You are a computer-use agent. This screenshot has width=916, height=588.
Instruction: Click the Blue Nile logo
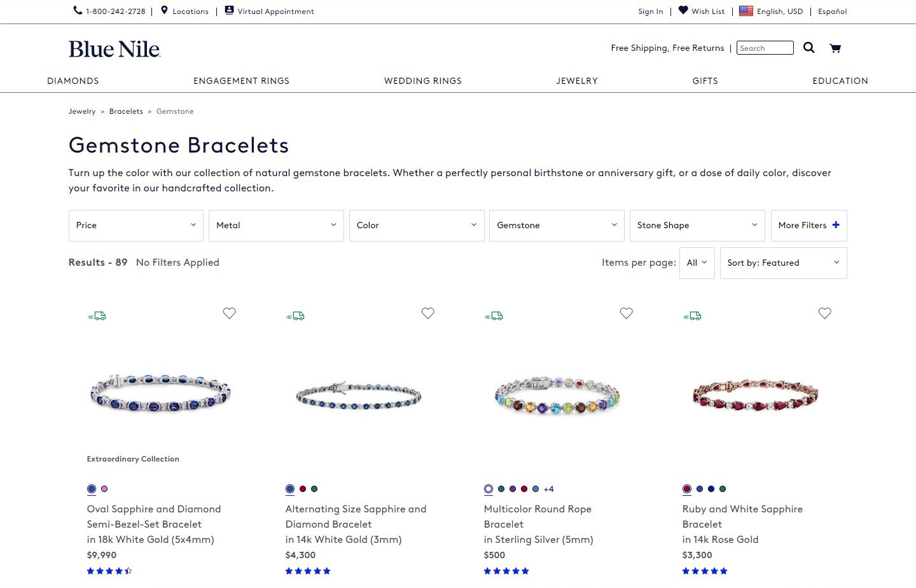[114, 49]
